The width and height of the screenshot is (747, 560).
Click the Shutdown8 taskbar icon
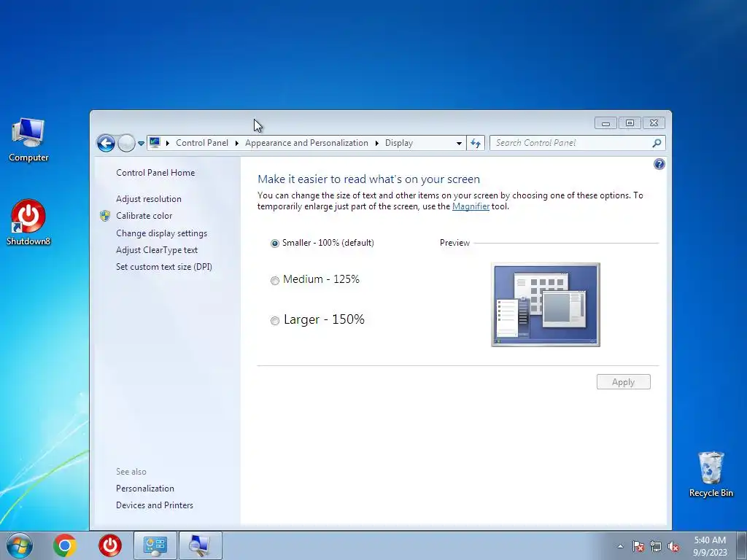point(110,545)
